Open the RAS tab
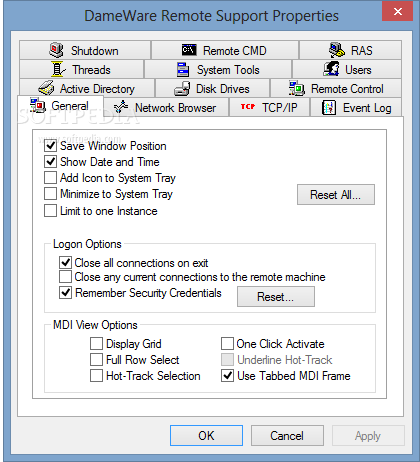The image size is (420, 462). (350, 50)
